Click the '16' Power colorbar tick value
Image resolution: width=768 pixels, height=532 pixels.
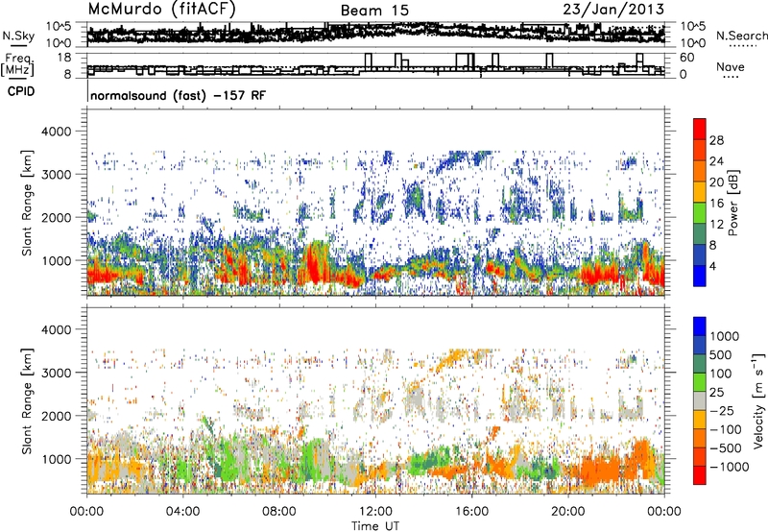coord(716,204)
